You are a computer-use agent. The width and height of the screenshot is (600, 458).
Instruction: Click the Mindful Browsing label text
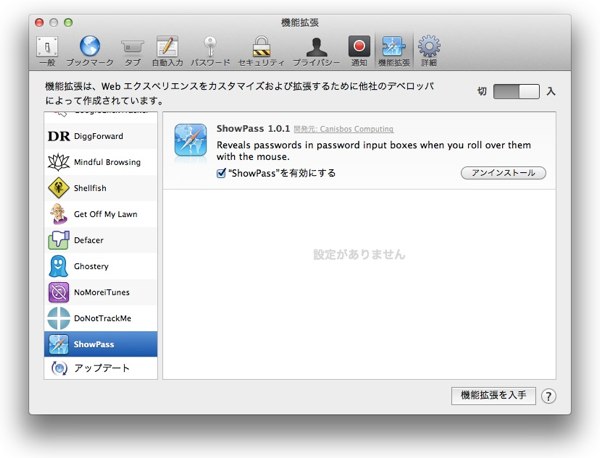107,162
